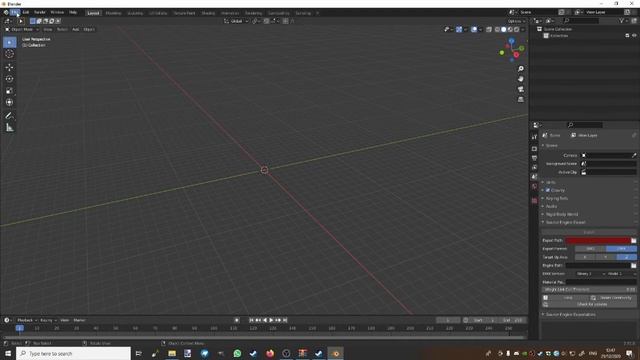Screen dimensions: 640x360
Task: Open the Texture properties tab
Action: (534, 200)
